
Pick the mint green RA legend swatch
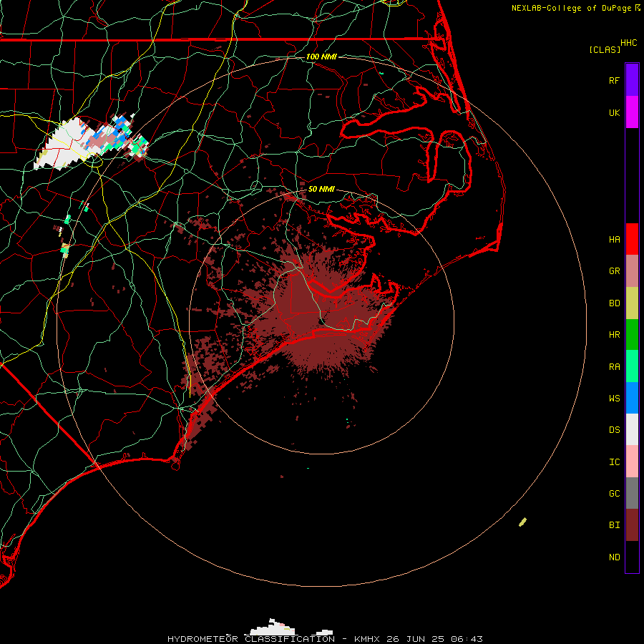[632, 366]
